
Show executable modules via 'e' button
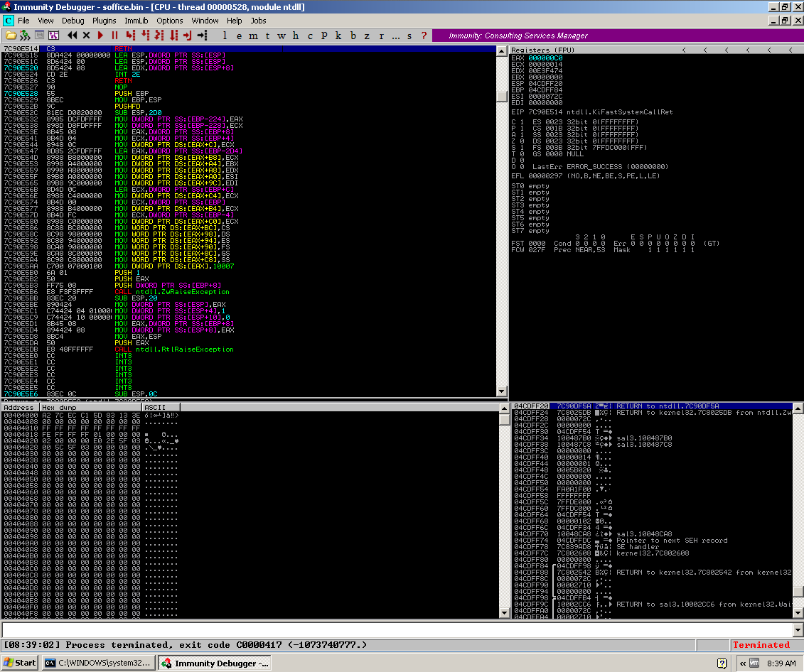[x=239, y=36]
